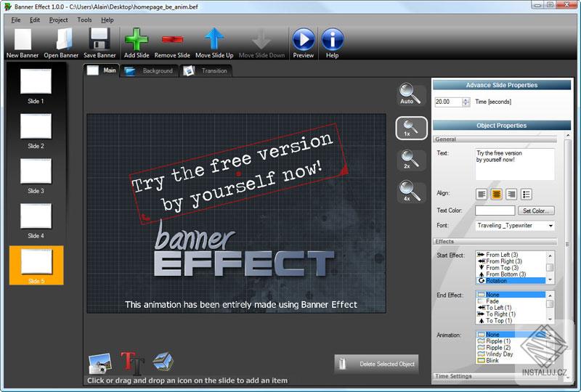Select Slide 2 thumbnail
Image resolution: width=581 pixels, height=392 pixels.
36,131
